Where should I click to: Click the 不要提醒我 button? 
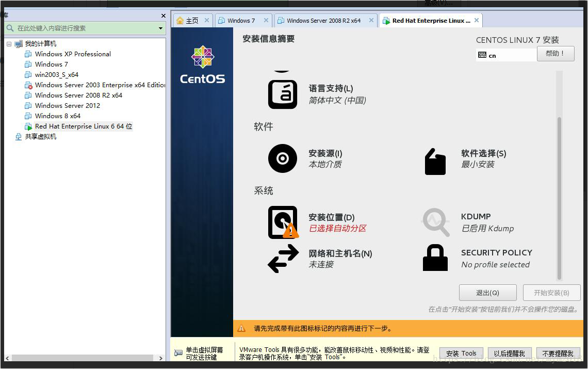[x=558, y=353]
